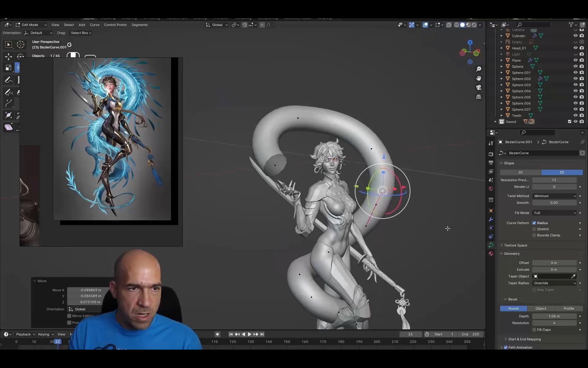The height and width of the screenshot is (368, 588).
Task: Select the Select Box tool icon
Action: point(9,44)
